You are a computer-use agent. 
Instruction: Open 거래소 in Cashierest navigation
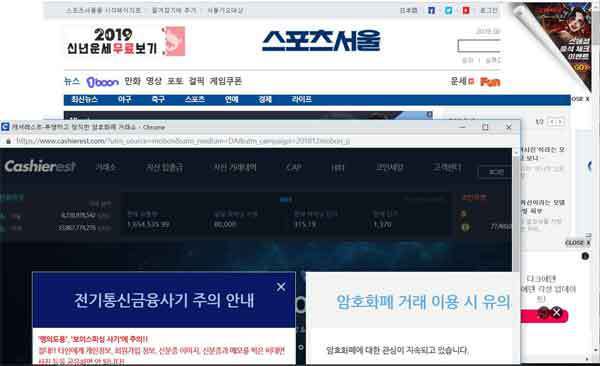pos(105,167)
